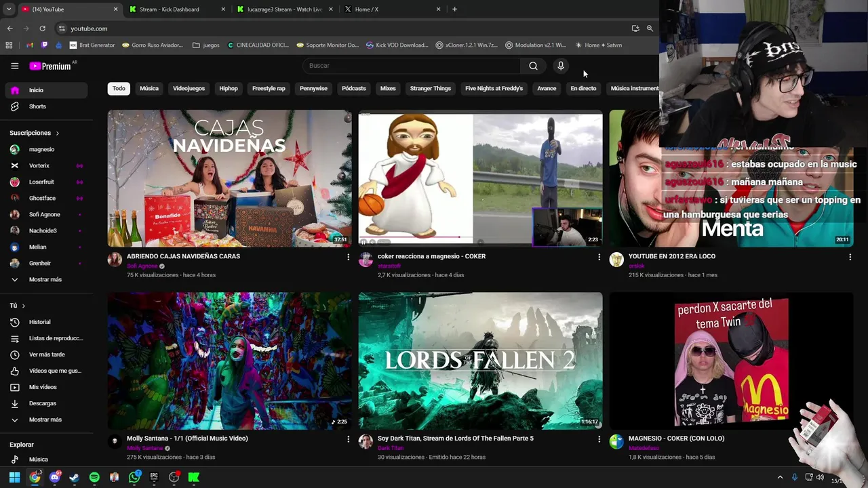The image size is (868, 488).
Task: Select the Stranger Things filter chip
Action: point(430,88)
